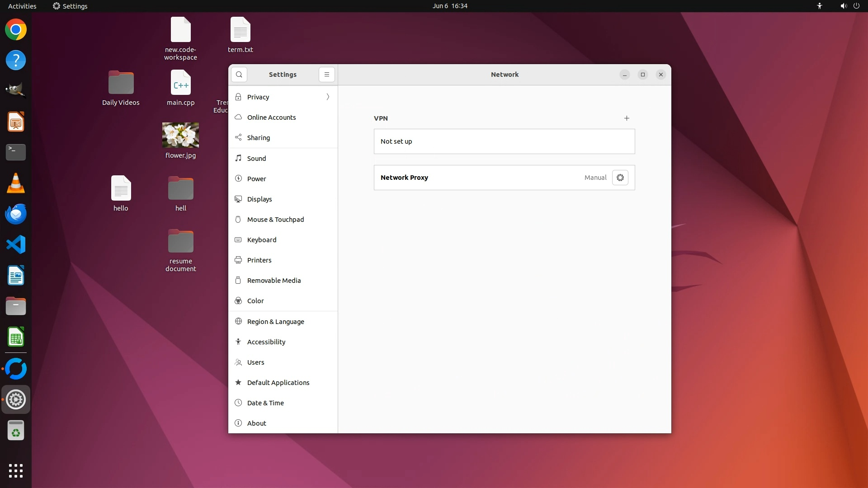Click Activities in the top bar
Viewport: 868px width, 488px height.
22,6
